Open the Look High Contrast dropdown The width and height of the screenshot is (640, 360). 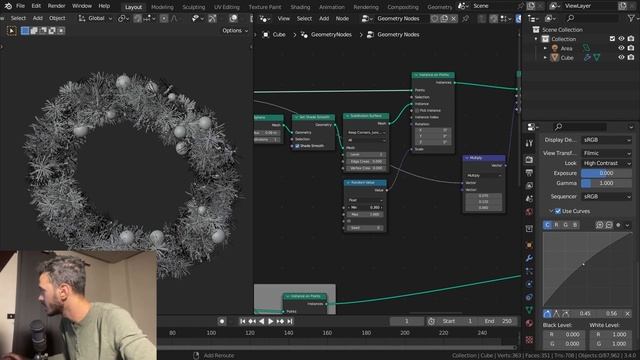607,163
